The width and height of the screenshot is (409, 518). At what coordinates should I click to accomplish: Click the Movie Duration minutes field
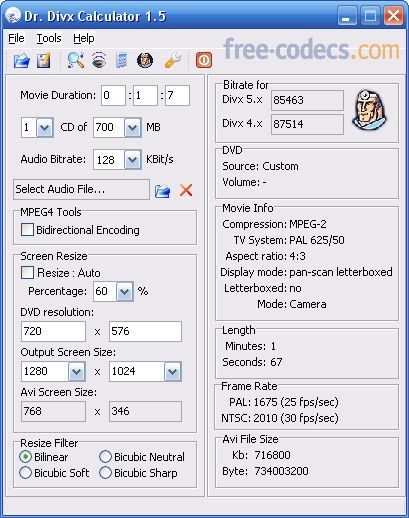[145, 95]
